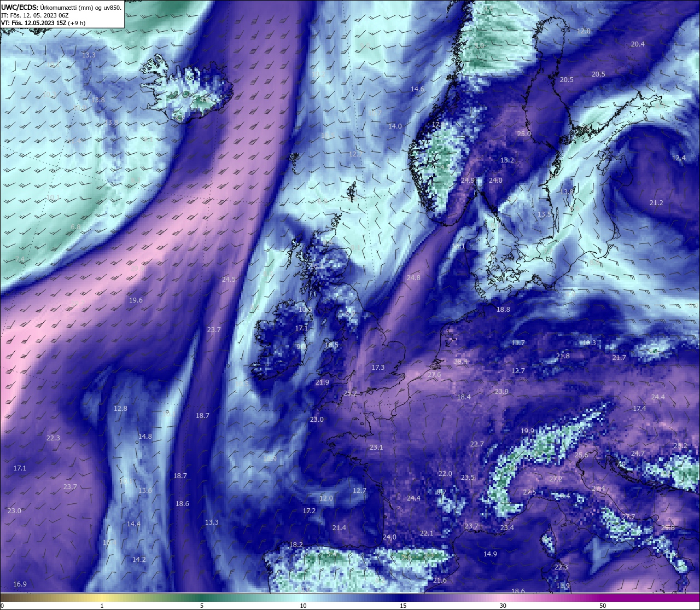
Task: Click the color scale tick labeled 50
Action: (603, 606)
